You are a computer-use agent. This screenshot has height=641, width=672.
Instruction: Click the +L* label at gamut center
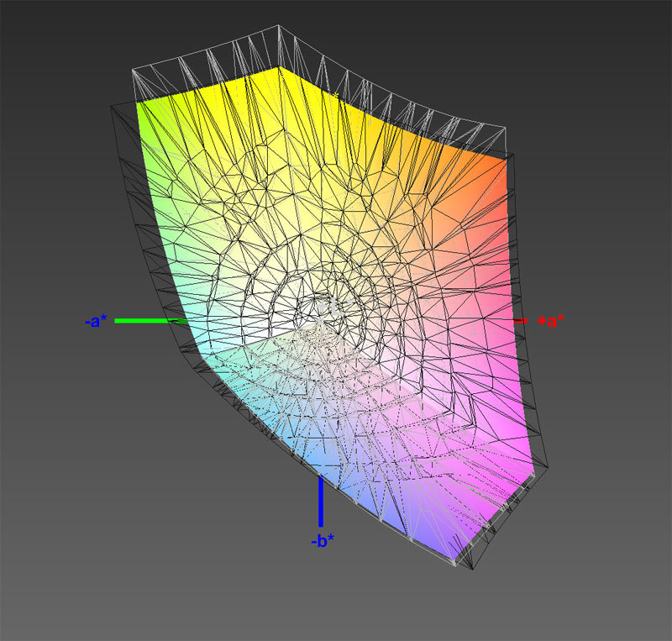click(x=335, y=307)
